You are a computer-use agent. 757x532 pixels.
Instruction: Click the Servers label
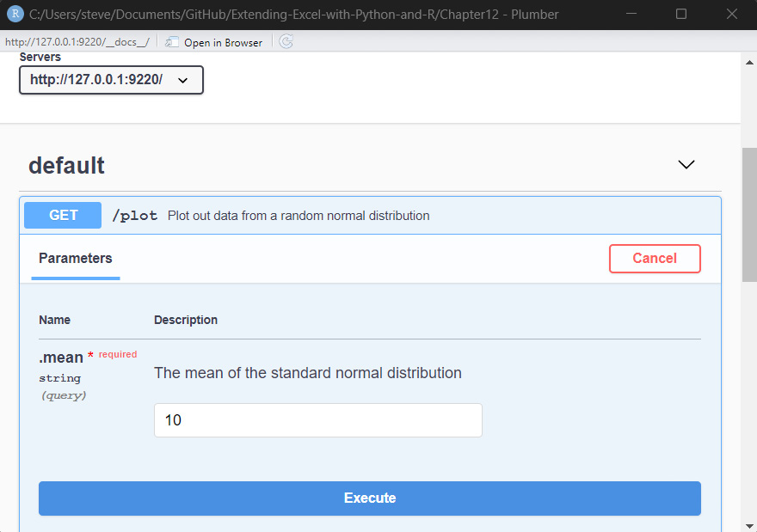click(40, 57)
